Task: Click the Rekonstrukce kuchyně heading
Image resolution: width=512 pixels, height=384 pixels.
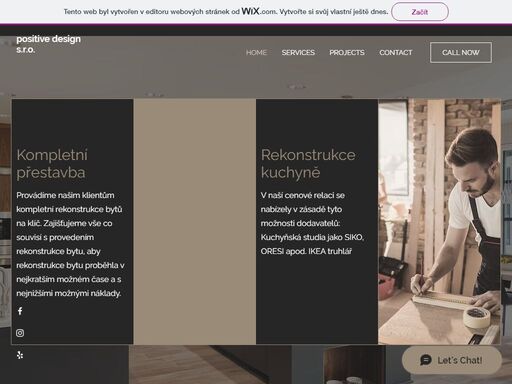Action: point(308,164)
